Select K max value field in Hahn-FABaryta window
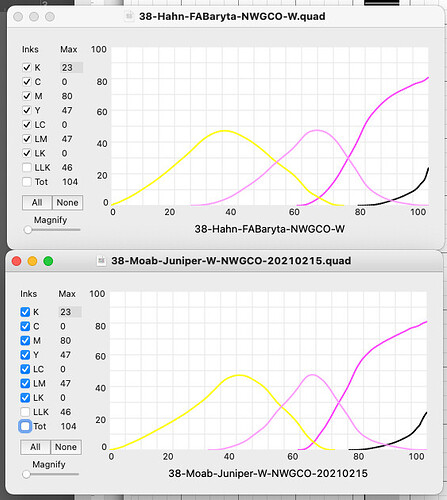 click(x=71, y=68)
